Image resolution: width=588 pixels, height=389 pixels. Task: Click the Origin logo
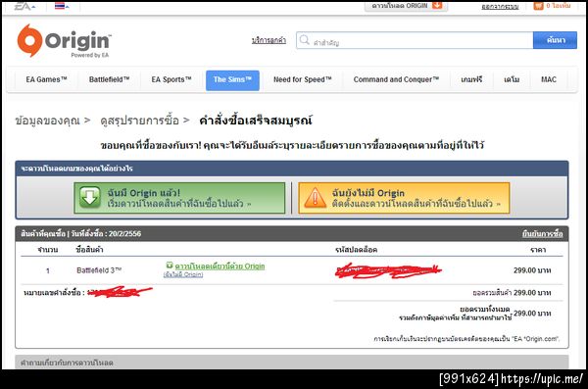64,41
